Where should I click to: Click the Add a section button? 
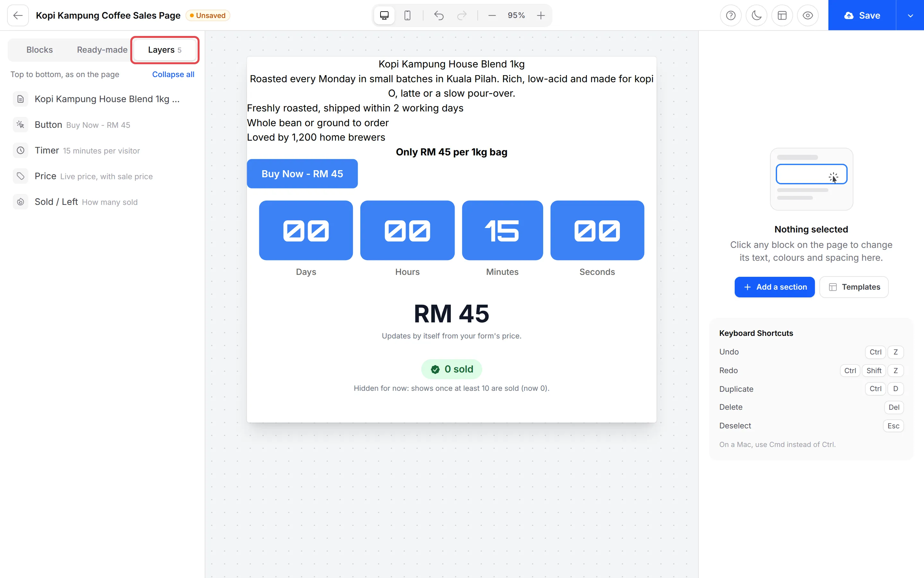point(774,287)
